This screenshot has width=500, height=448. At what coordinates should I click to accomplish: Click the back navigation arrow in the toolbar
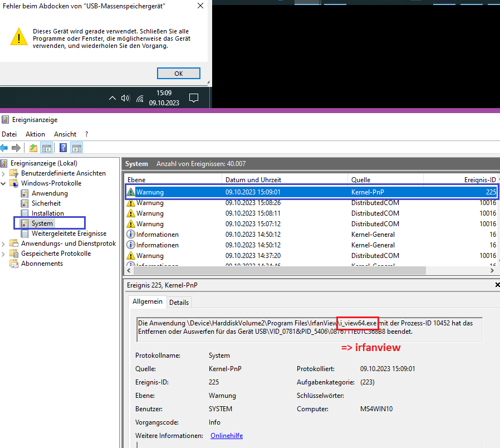[x=4, y=148]
